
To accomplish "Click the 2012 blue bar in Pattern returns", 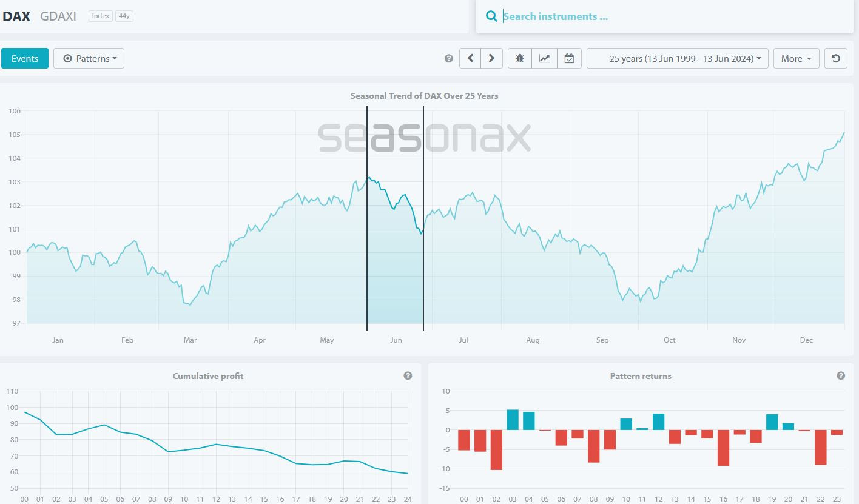I will tap(658, 422).
